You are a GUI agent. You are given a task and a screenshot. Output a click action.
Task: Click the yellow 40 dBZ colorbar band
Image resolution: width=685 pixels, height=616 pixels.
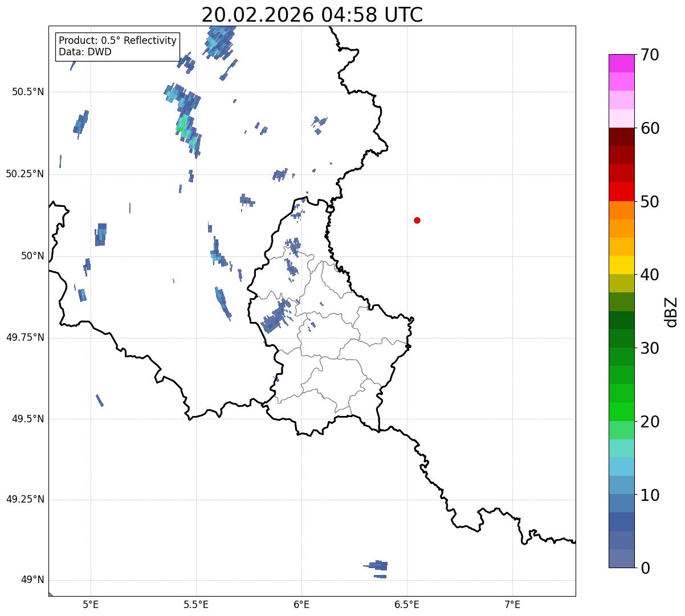[621, 265]
